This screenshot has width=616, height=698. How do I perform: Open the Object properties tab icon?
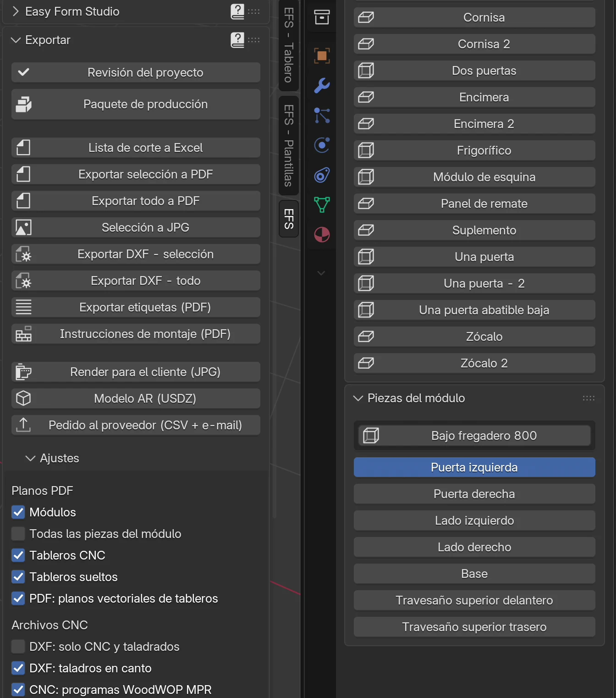322,56
